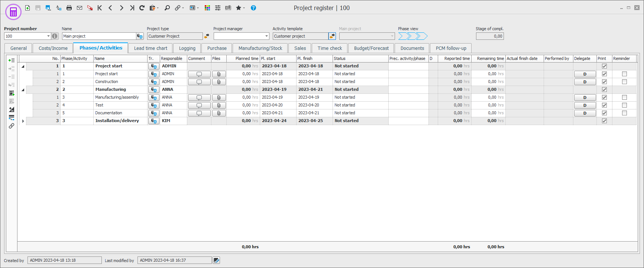The image size is (644, 268).
Task: Add a new row with green plus icon
Action: [x=12, y=60]
